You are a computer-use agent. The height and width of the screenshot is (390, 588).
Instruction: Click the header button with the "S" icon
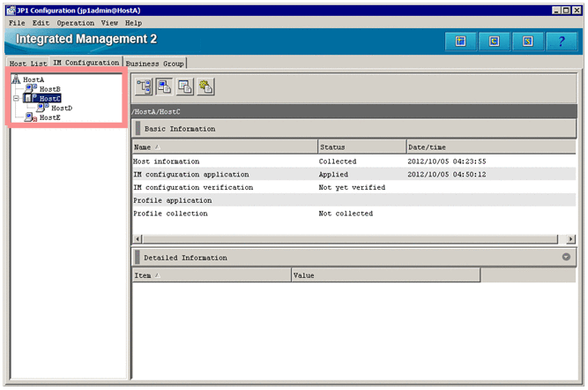point(528,41)
